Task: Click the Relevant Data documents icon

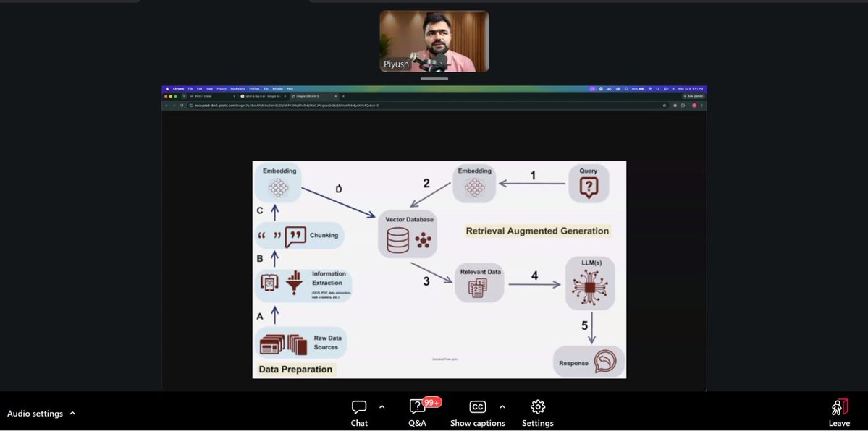Action: [x=478, y=289]
